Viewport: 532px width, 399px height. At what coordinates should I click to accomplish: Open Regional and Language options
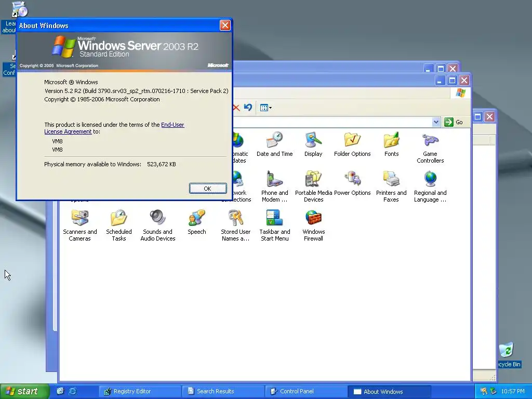[430, 187]
